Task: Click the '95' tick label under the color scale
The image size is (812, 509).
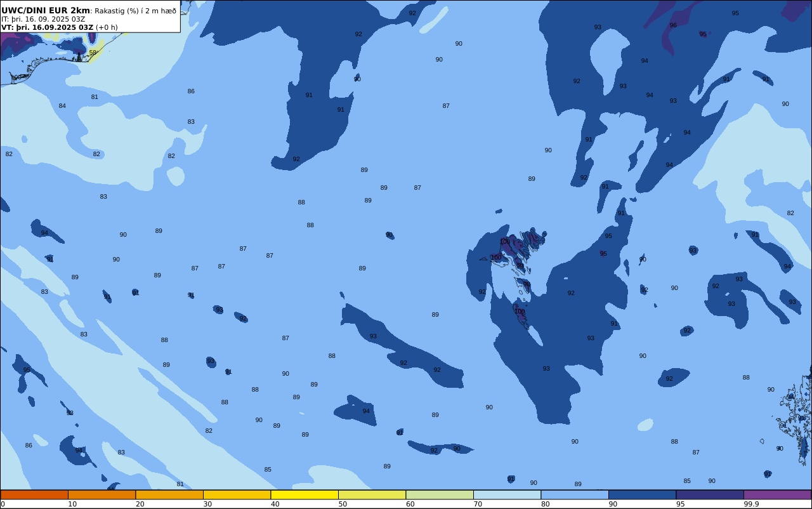Action: coord(680,504)
